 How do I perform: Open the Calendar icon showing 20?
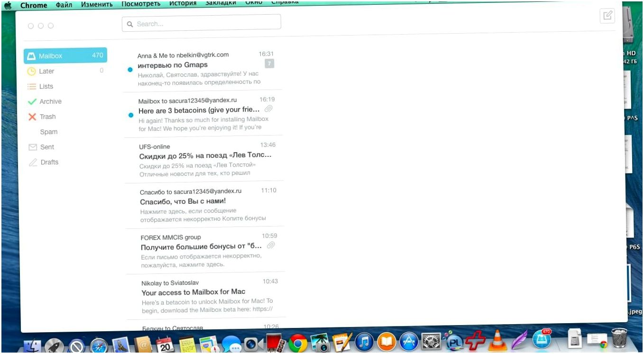[166, 344]
